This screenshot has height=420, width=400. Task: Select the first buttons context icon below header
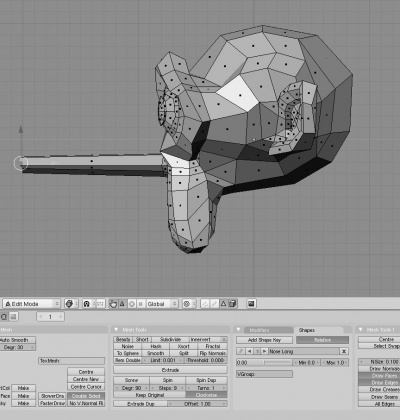pyautogui.click(x=4, y=317)
